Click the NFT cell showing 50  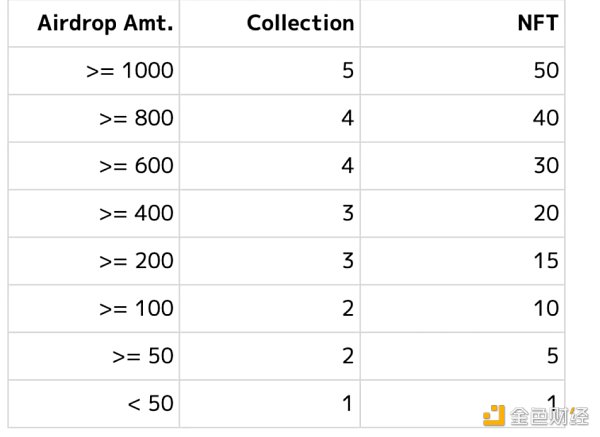coord(545,71)
